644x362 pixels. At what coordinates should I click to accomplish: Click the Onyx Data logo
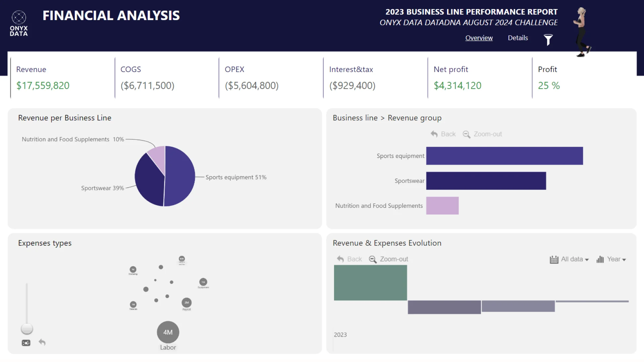click(x=19, y=23)
